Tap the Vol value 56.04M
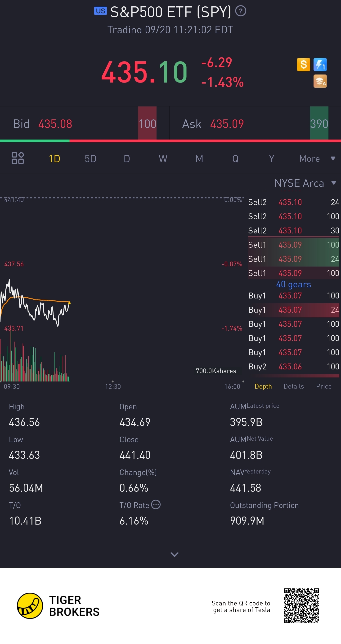341x644 pixels. pyautogui.click(x=26, y=488)
